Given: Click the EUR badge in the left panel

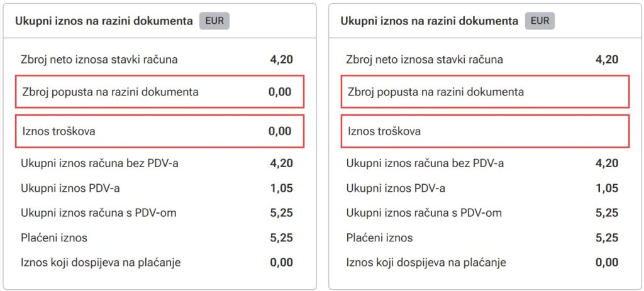Looking at the screenshot, I should point(214,21).
